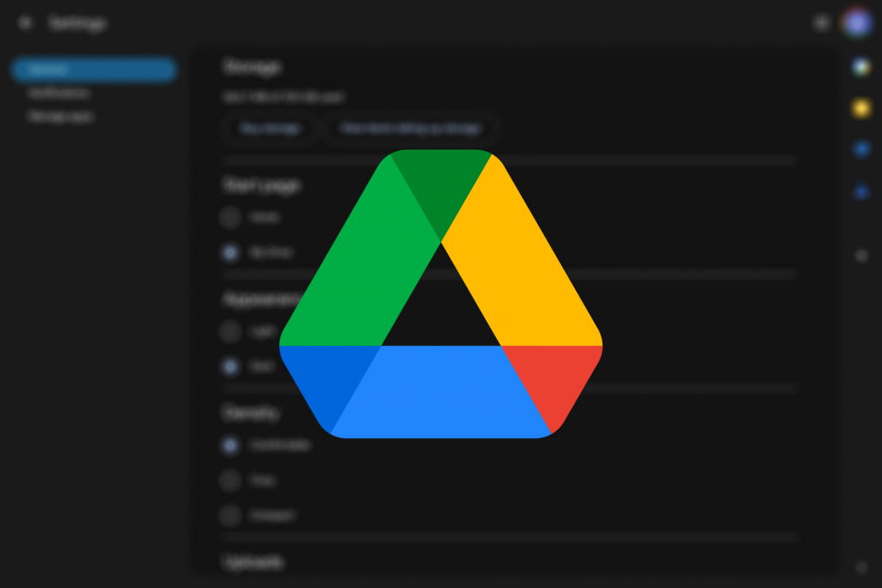Open the account avatar menu
Viewport: 882px width, 588px height.
(x=857, y=23)
